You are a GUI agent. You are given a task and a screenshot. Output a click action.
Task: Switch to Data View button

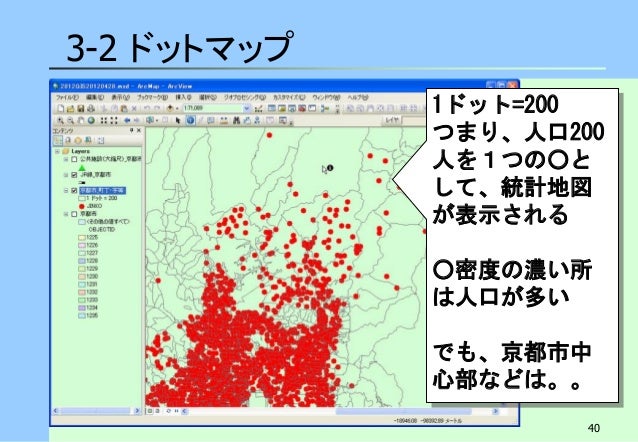(150, 411)
